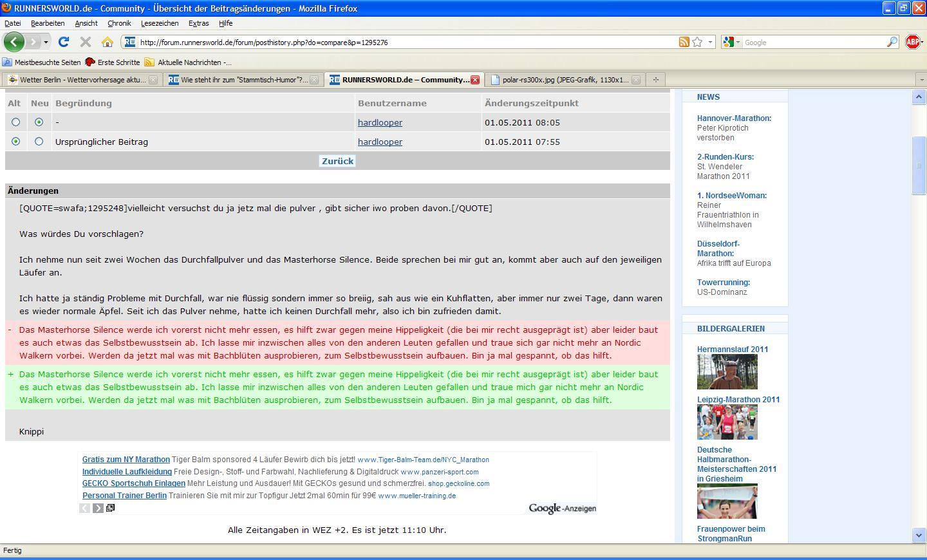Click the Google search input field

[813, 42]
